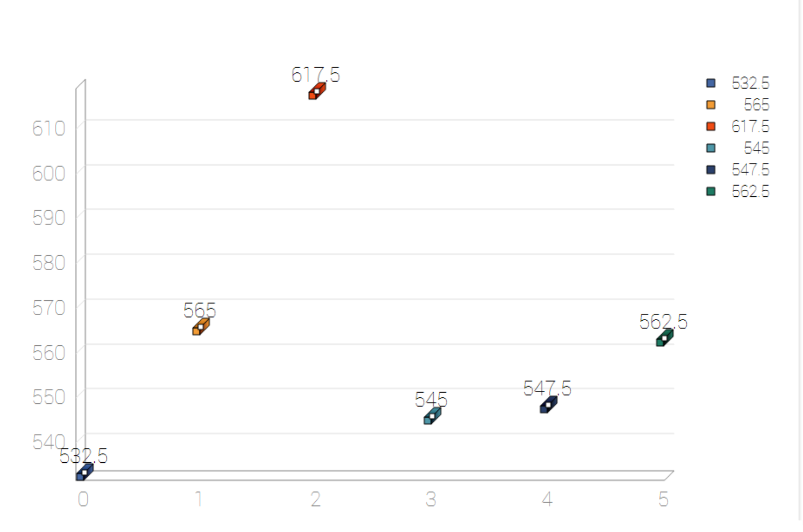This screenshot has width=803, height=532.
Task: Click the 617.5 legend text entry
Action: [750, 126]
